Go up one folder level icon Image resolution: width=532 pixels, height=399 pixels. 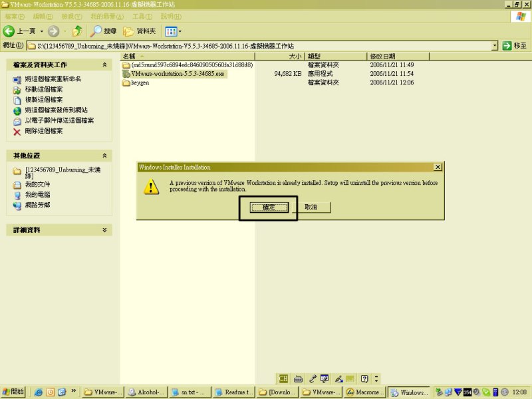[x=78, y=31]
